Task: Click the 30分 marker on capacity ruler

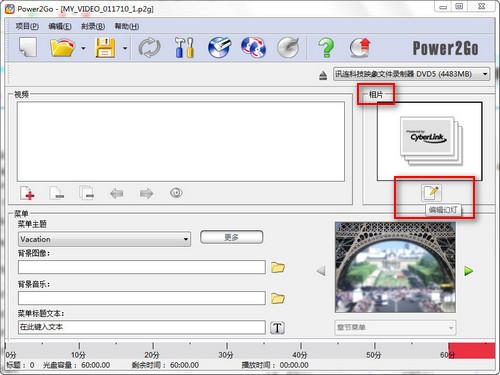Action: click(226, 355)
